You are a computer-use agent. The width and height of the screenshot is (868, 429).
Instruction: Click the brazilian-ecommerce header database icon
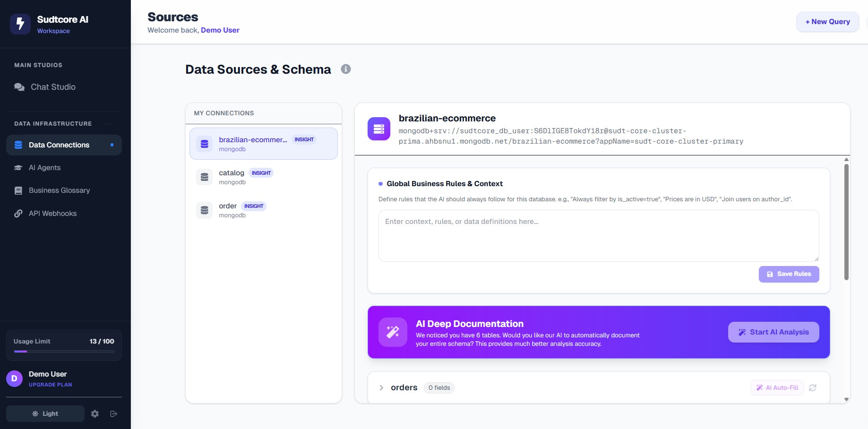pyautogui.click(x=378, y=129)
